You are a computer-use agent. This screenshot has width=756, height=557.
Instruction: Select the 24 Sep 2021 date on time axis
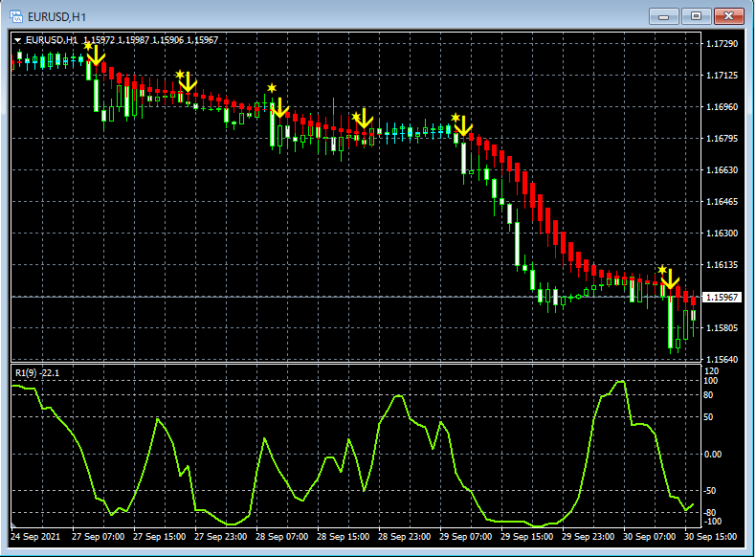[x=35, y=537]
